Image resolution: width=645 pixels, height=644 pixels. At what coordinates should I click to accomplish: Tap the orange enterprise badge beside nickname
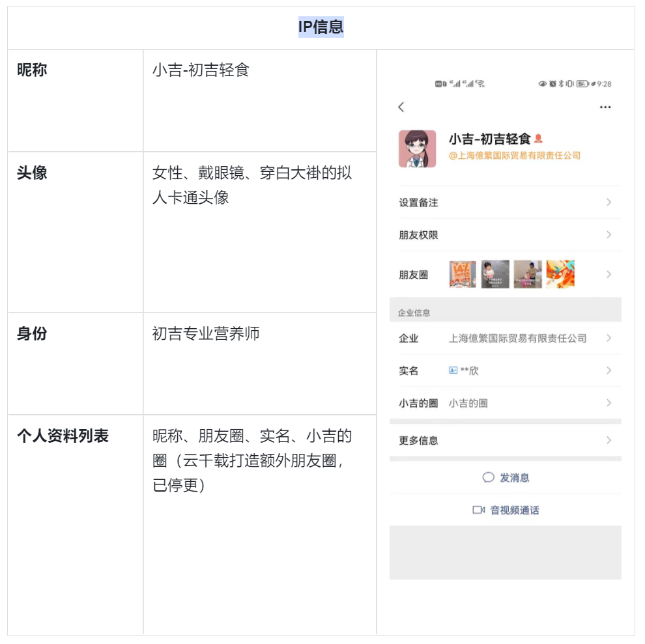pos(538,139)
